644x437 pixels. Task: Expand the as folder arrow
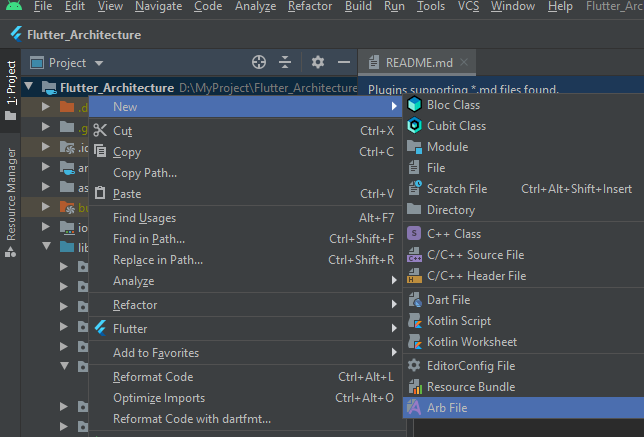(46, 186)
